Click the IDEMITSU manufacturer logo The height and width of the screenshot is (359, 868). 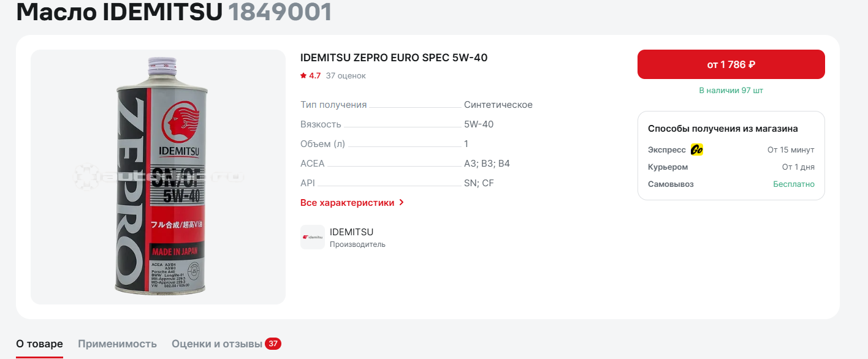coord(313,237)
